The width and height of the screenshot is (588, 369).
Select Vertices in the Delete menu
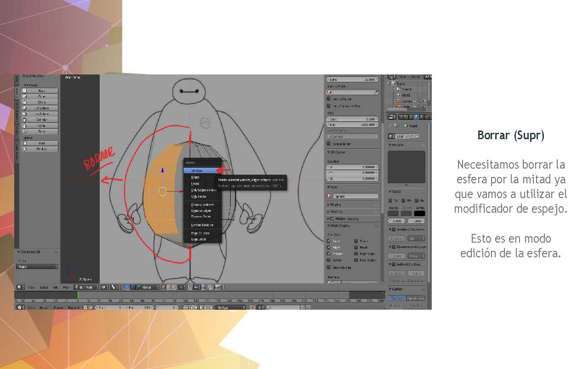[203, 170]
